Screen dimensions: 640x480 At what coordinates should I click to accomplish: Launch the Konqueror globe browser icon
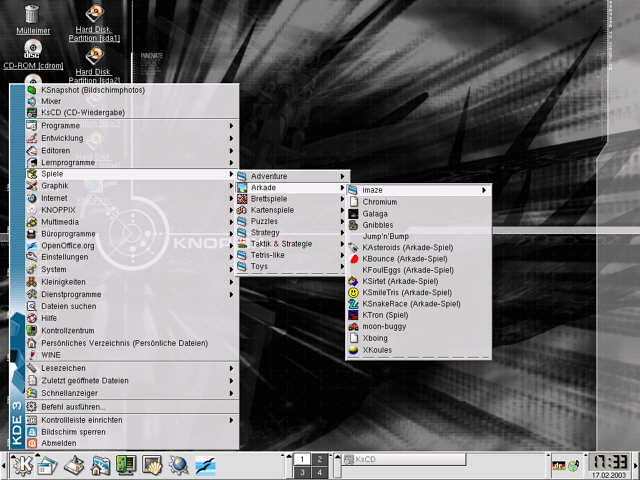click(x=178, y=465)
